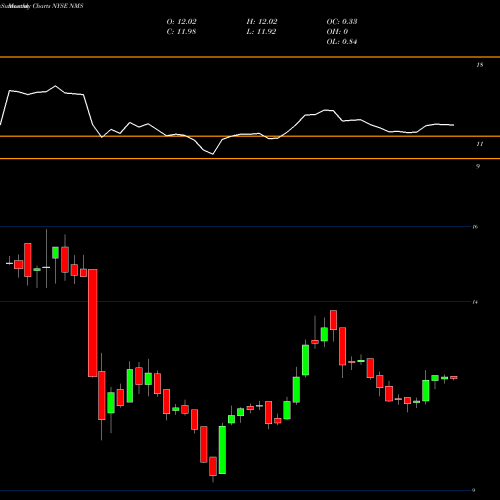500x500 pixels.
Task: Select the last red candle at the chart's right end
Action: 454,378
